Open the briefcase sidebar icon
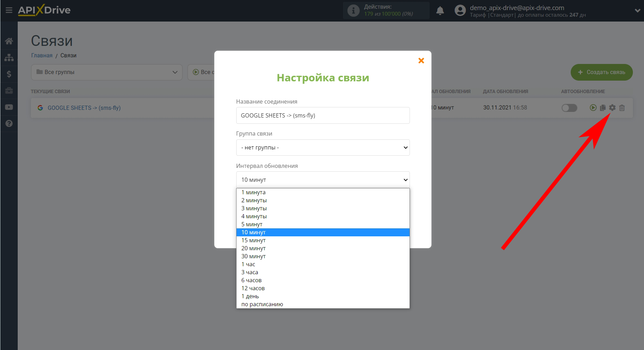Screen dimensions: 644x350 pos(9,90)
